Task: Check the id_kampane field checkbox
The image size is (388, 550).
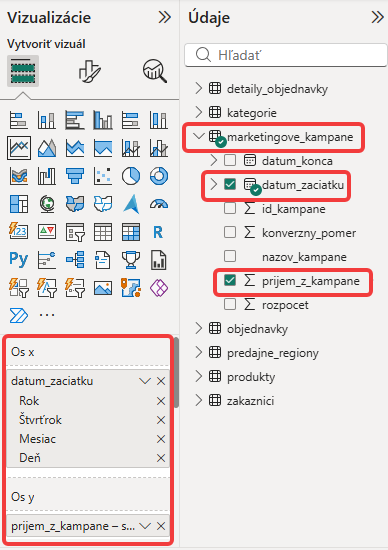Action: pos(230,208)
